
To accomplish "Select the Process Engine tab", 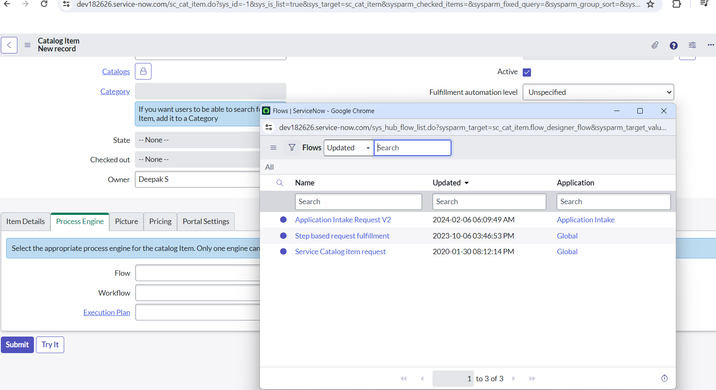I will pyautogui.click(x=80, y=221).
